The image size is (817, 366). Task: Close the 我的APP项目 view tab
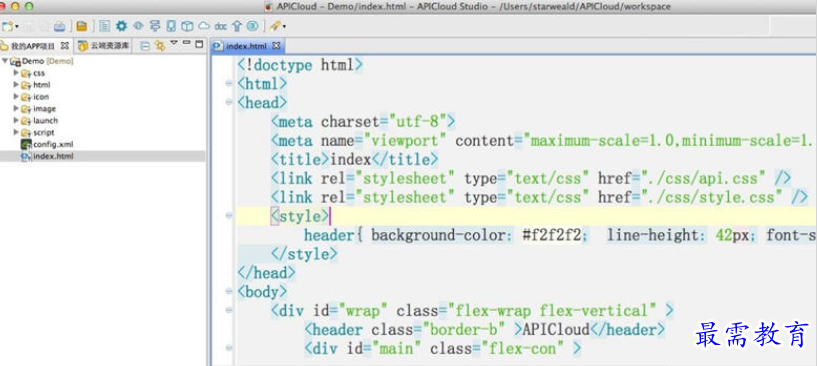65,45
